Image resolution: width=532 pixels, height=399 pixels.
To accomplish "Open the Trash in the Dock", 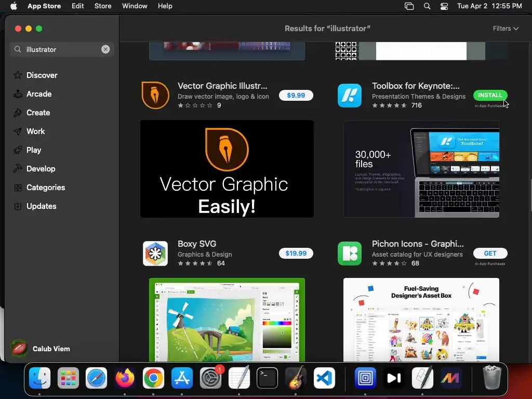I will pyautogui.click(x=492, y=378).
